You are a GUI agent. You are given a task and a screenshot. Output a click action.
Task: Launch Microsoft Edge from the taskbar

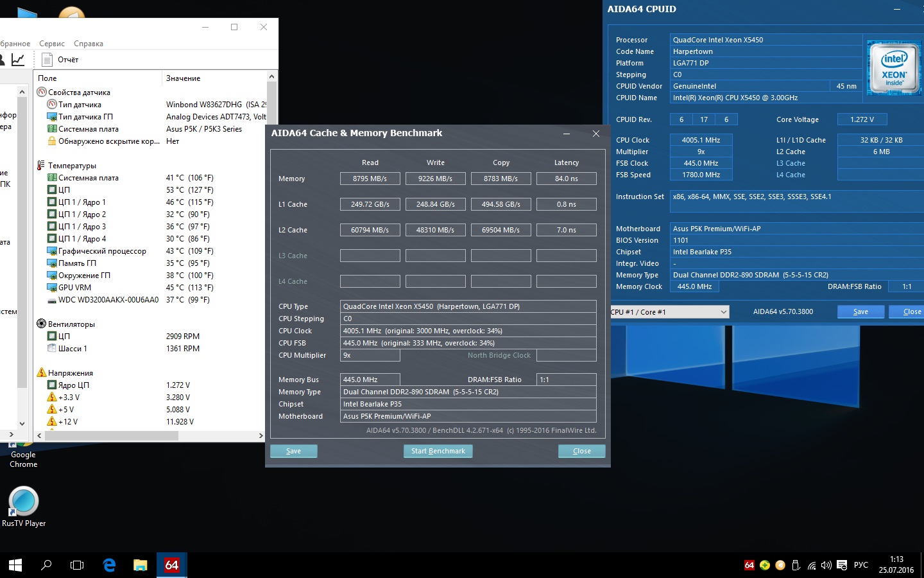coord(109,565)
